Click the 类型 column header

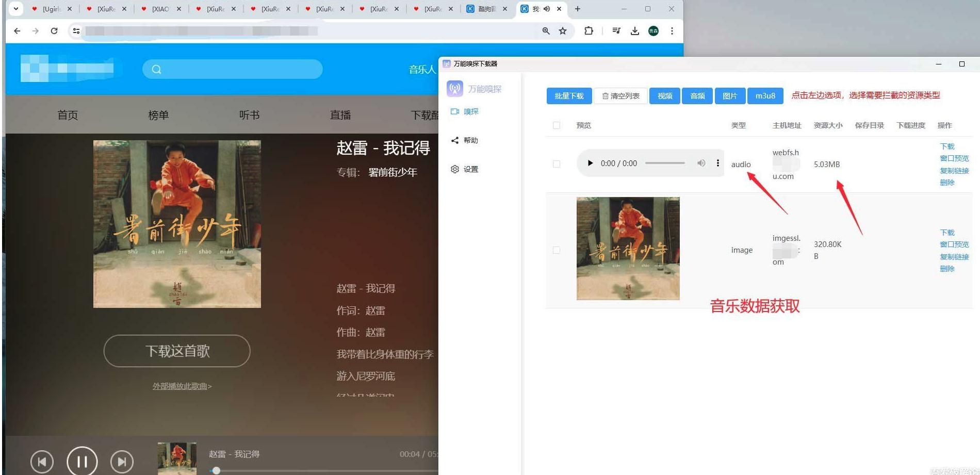pos(738,125)
